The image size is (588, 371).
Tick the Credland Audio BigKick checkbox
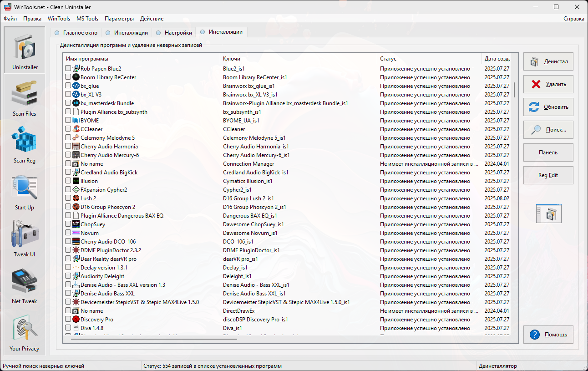[x=68, y=173]
